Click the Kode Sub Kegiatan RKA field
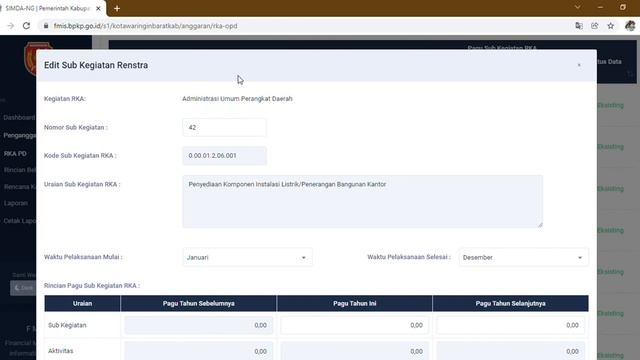The width and height of the screenshot is (640, 360). click(x=224, y=156)
